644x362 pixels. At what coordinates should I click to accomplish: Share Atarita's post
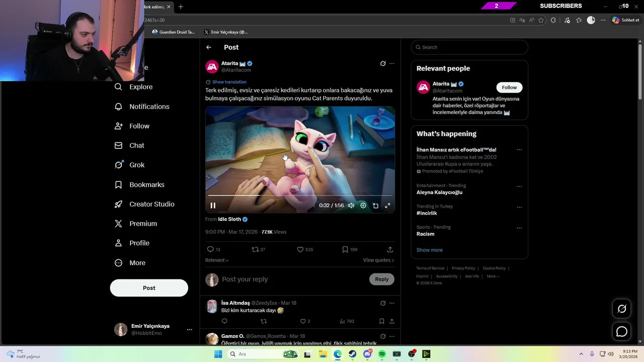pos(390,249)
